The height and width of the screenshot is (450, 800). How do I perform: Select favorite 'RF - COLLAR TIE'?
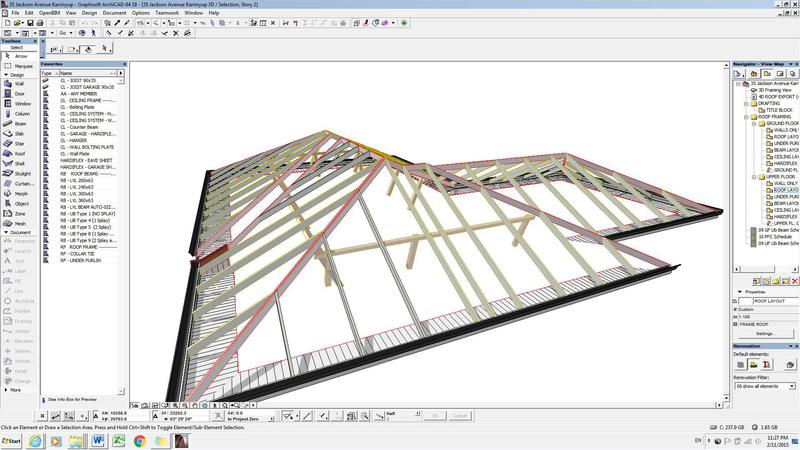[x=78, y=254]
